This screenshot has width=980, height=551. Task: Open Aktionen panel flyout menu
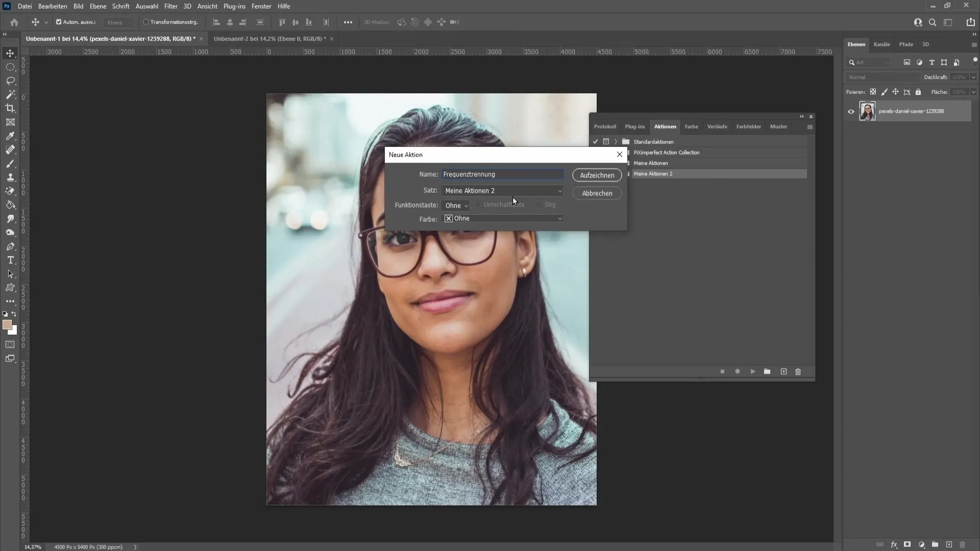pyautogui.click(x=810, y=127)
